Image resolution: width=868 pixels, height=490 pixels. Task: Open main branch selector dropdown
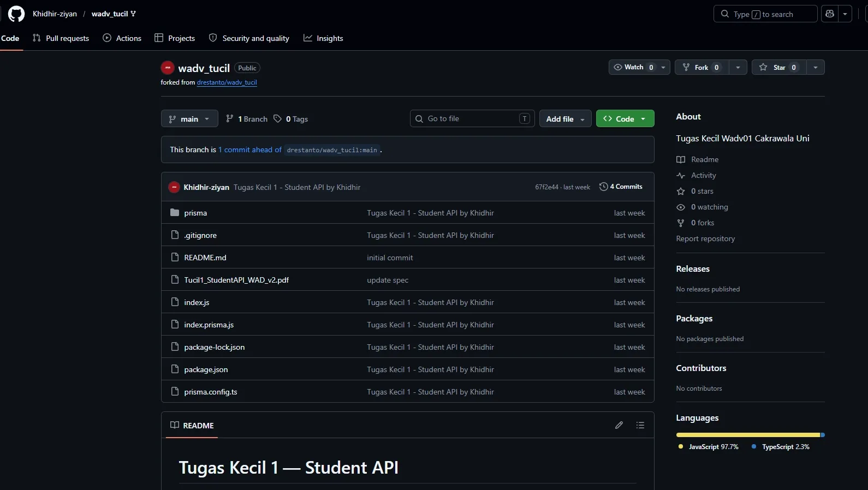[x=189, y=118]
